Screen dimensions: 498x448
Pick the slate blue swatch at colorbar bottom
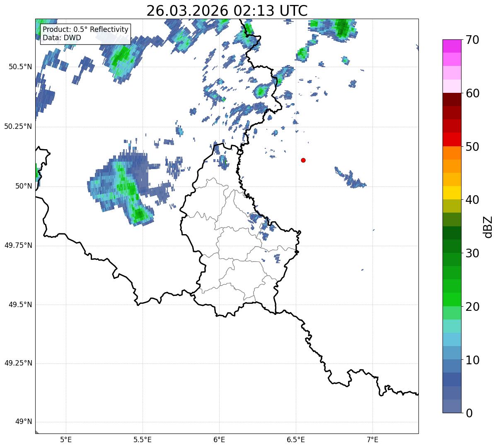pyautogui.click(x=452, y=406)
